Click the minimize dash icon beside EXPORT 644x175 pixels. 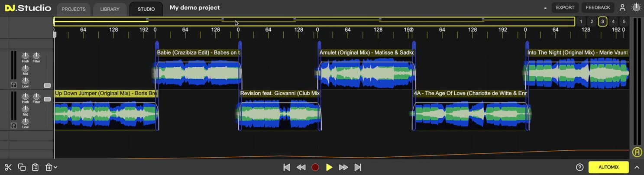(545, 8)
